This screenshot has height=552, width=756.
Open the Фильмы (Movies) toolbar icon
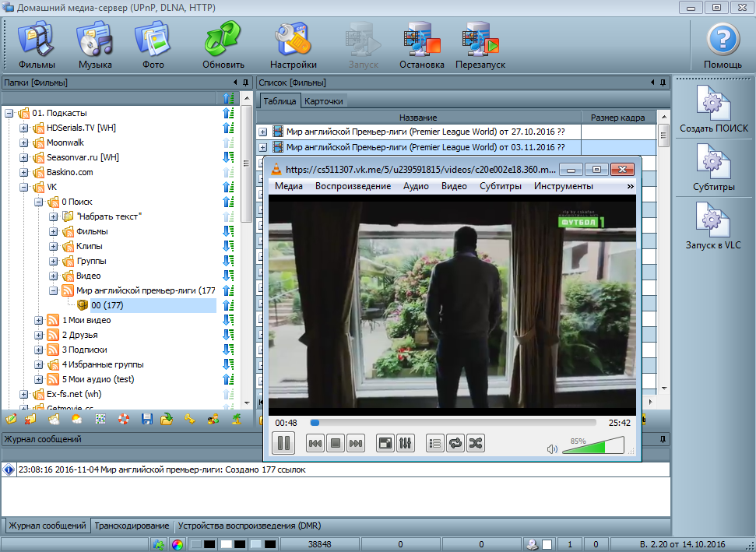pyautogui.click(x=37, y=45)
